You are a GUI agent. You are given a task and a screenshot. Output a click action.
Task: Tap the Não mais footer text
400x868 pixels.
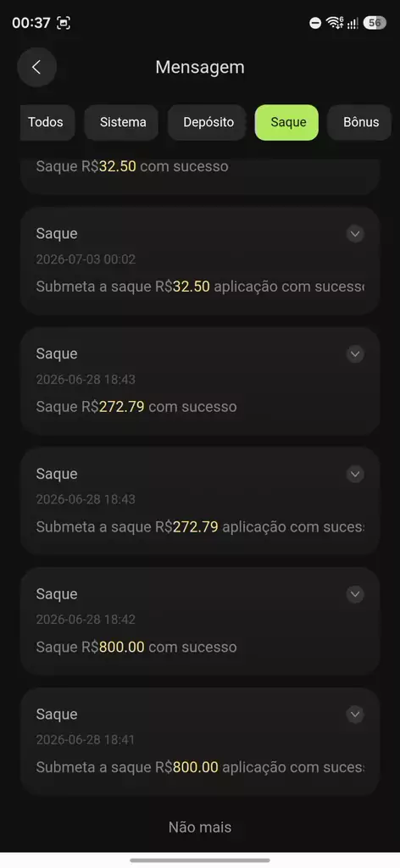coord(200,827)
